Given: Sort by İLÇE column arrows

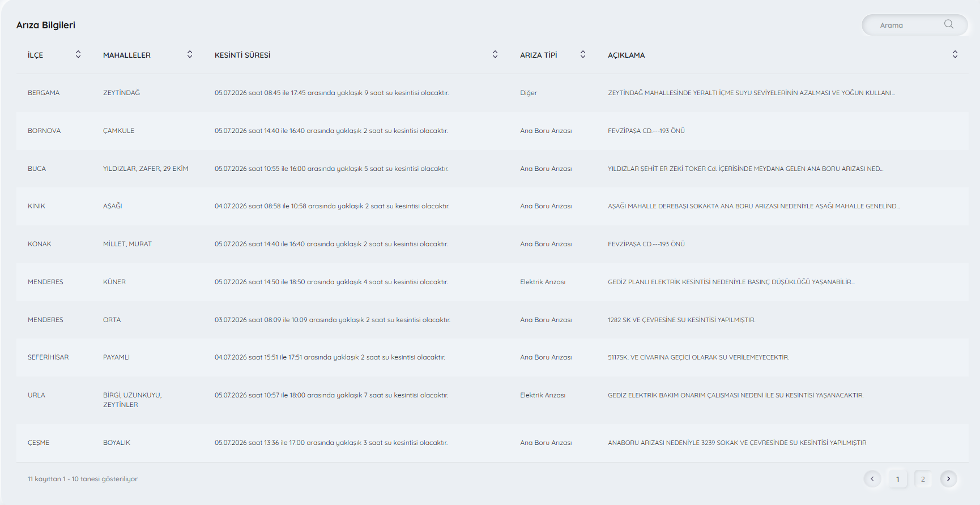Looking at the screenshot, I should pyautogui.click(x=78, y=54).
